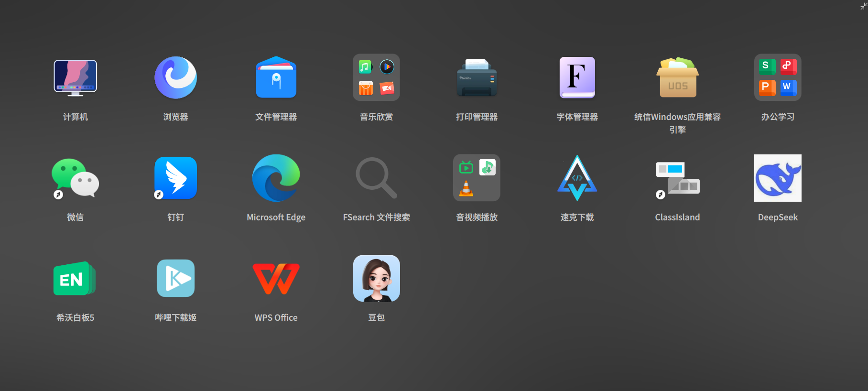Open the 音视频播放 app folder

click(477, 178)
